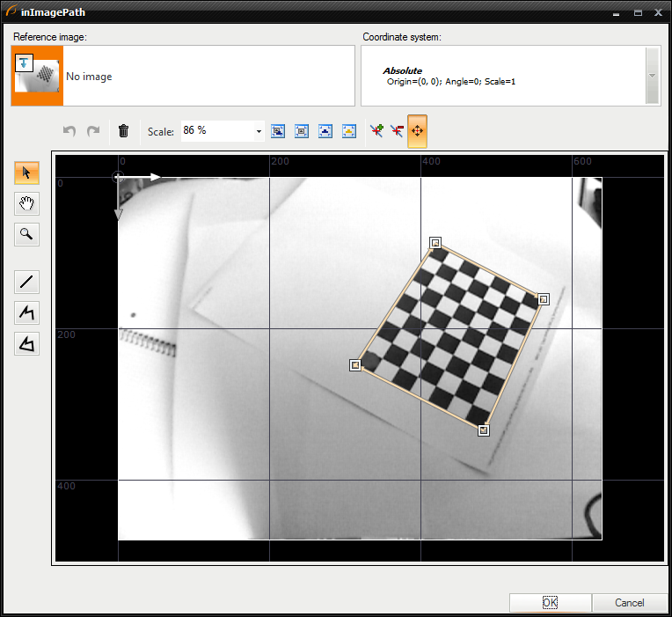Click the second zoom-fit icon in toolbar
The height and width of the screenshot is (617, 672).
coord(302,131)
